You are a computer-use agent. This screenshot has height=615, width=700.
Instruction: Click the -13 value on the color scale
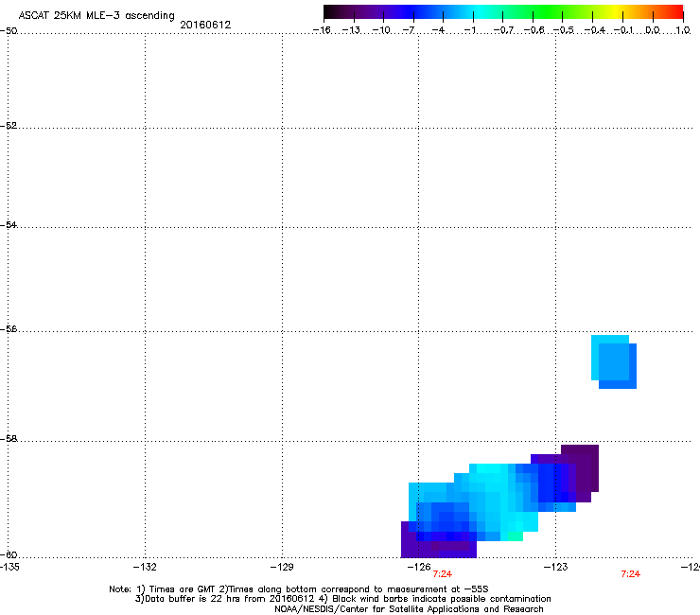click(x=351, y=30)
